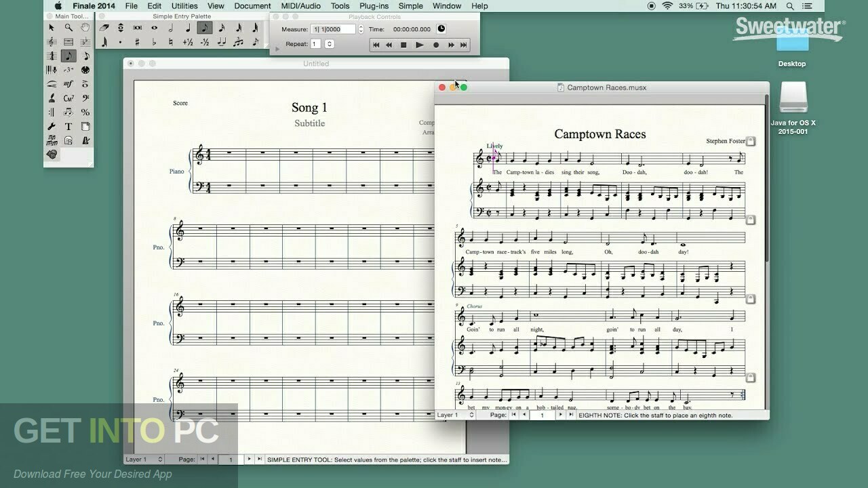Select the Measure tool in Main Tool palette
868x488 pixels.
click(68, 42)
